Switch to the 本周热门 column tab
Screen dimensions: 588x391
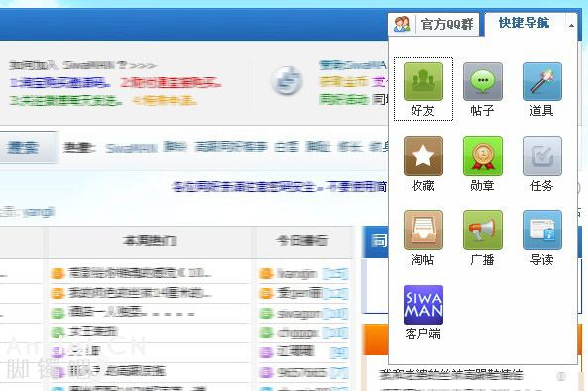pos(150,240)
